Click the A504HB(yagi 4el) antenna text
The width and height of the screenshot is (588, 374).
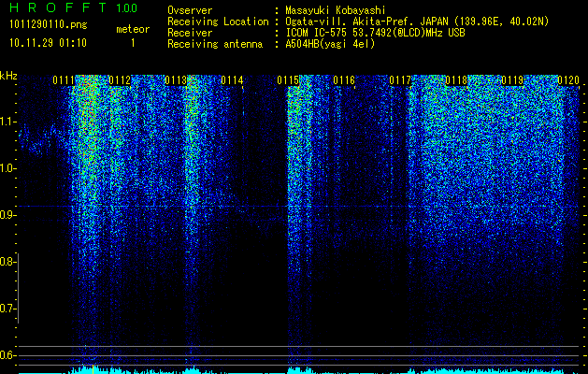(330, 44)
